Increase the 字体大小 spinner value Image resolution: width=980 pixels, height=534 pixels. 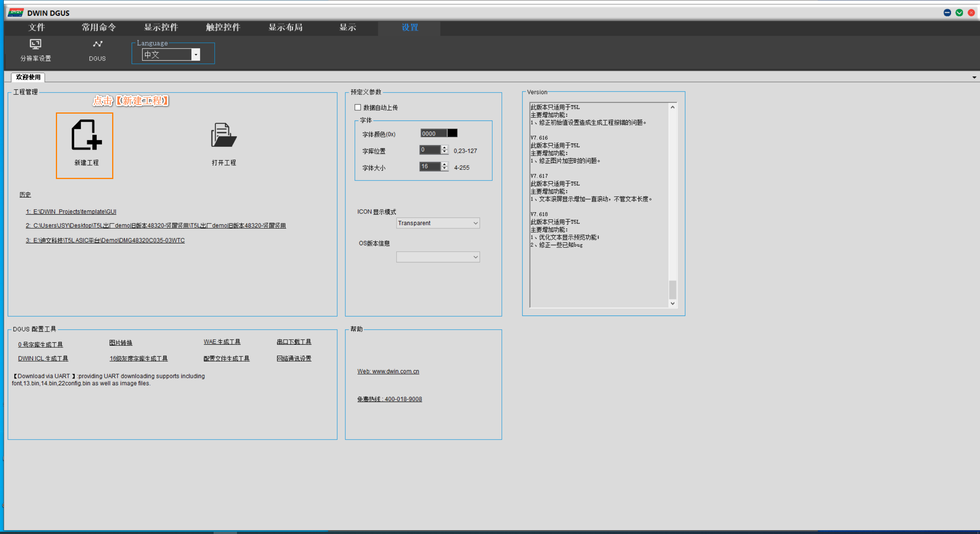point(444,164)
